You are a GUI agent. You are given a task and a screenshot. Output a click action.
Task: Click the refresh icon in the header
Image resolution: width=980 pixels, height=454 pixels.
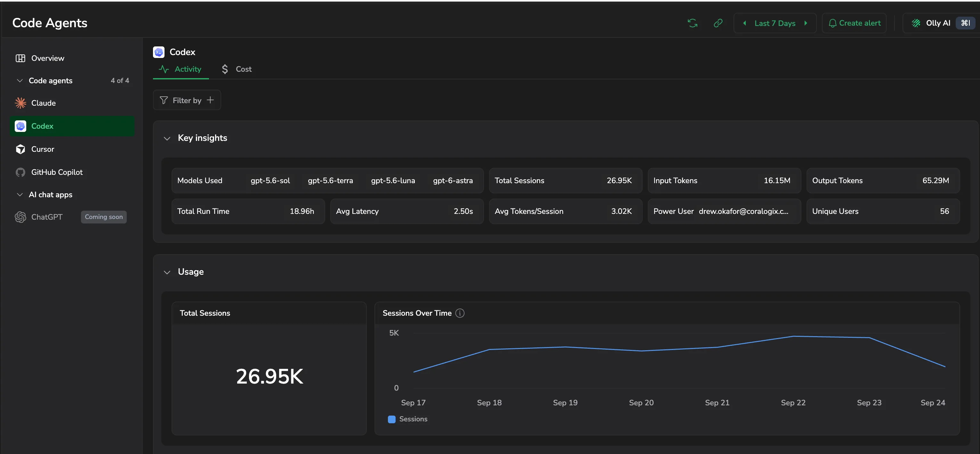(692, 23)
